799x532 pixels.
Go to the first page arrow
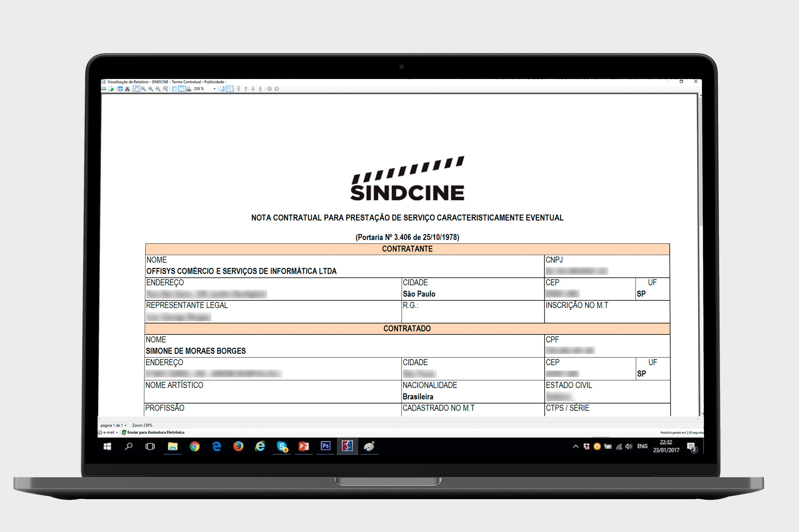[239, 89]
